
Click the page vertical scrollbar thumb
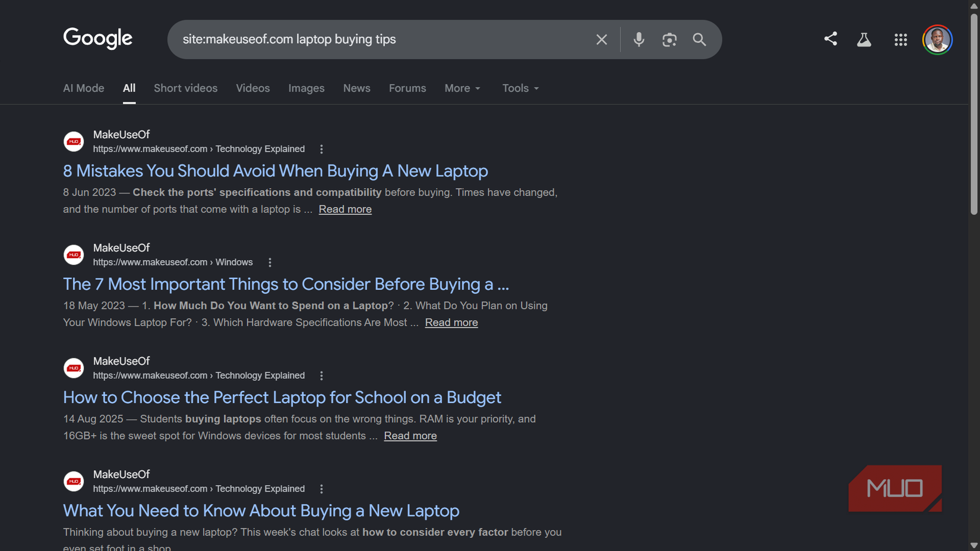[x=974, y=113]
